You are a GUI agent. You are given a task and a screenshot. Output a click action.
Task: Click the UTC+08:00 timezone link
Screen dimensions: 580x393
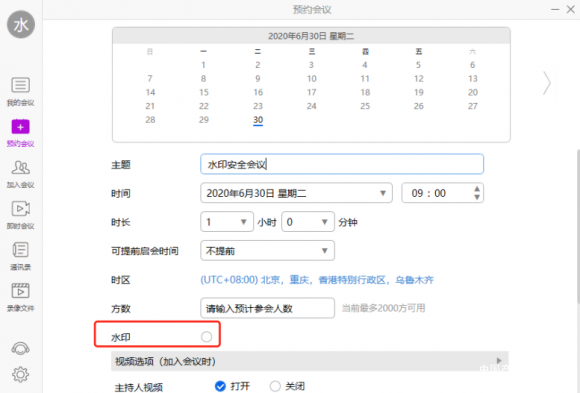coord(317,280)
